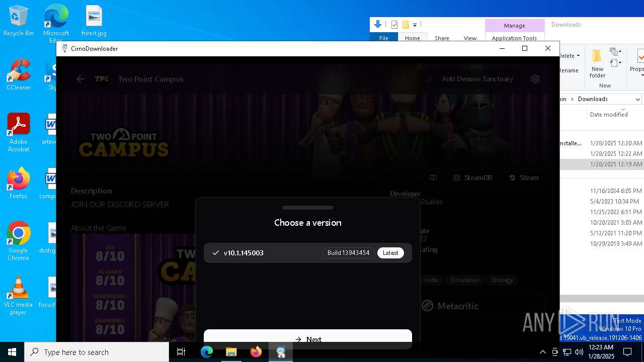
Task: Open CCleaner desktop shortcut
Action: pos(19,75)
